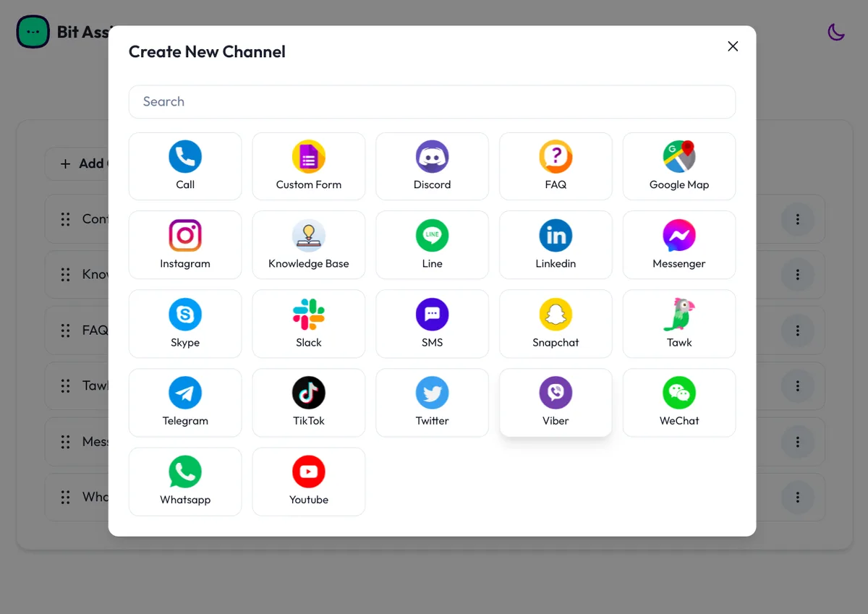Click drag handle of Contact row
868x614 pixels.
point(65,219)
